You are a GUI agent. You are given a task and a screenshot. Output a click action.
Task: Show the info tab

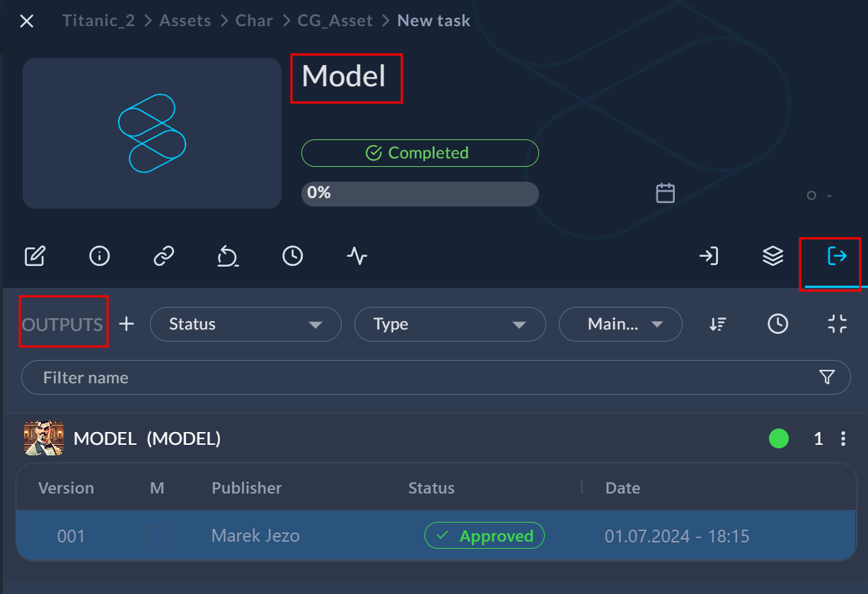100,256
